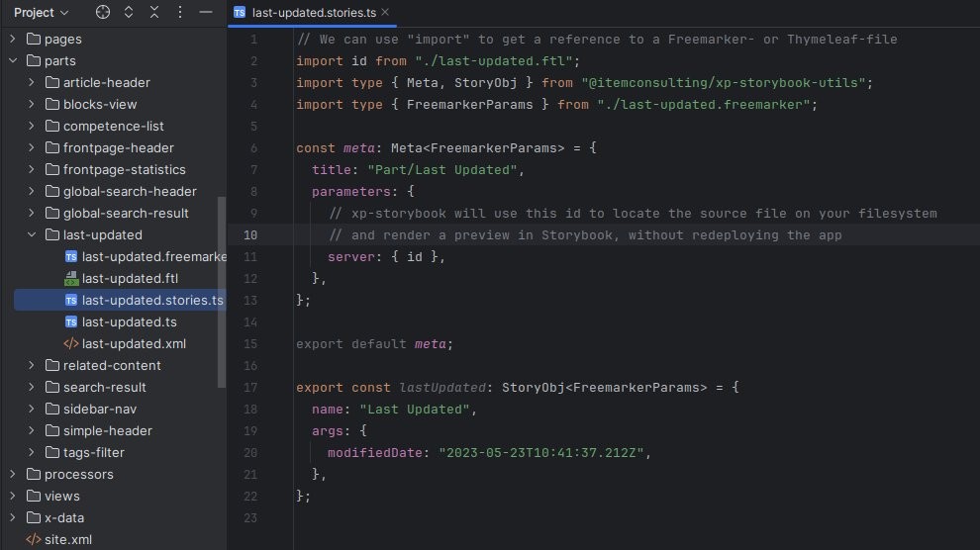Click the lastUpdated constant name
This screenshot has width=980, height=550.
442,387
